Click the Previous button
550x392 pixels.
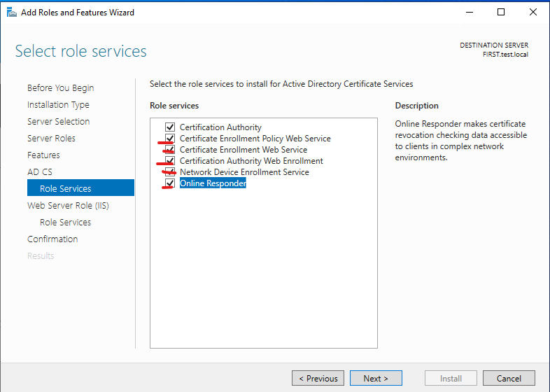(x=318, y=378)
